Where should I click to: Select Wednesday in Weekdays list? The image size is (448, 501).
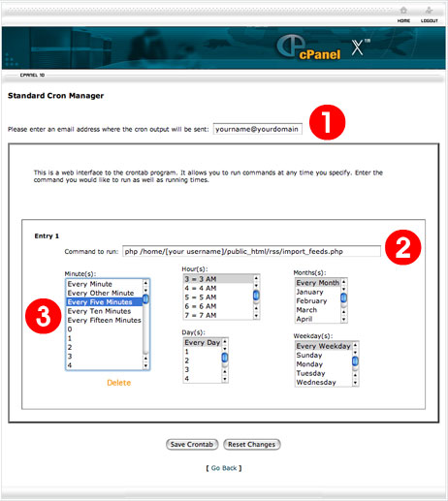pos(324,382)
